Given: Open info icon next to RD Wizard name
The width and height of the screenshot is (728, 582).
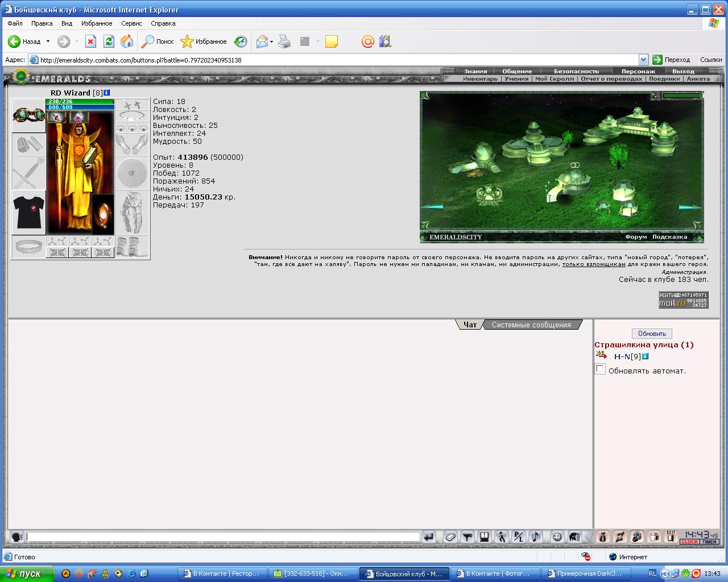Looking at the screenshot, I should (107, 93).
